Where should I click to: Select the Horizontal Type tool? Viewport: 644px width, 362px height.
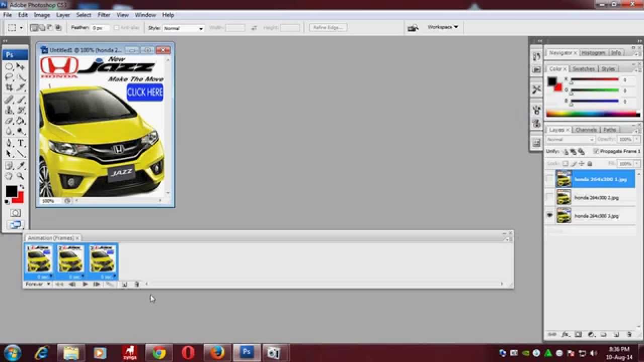pyautogui.click(x=21, y=143)
